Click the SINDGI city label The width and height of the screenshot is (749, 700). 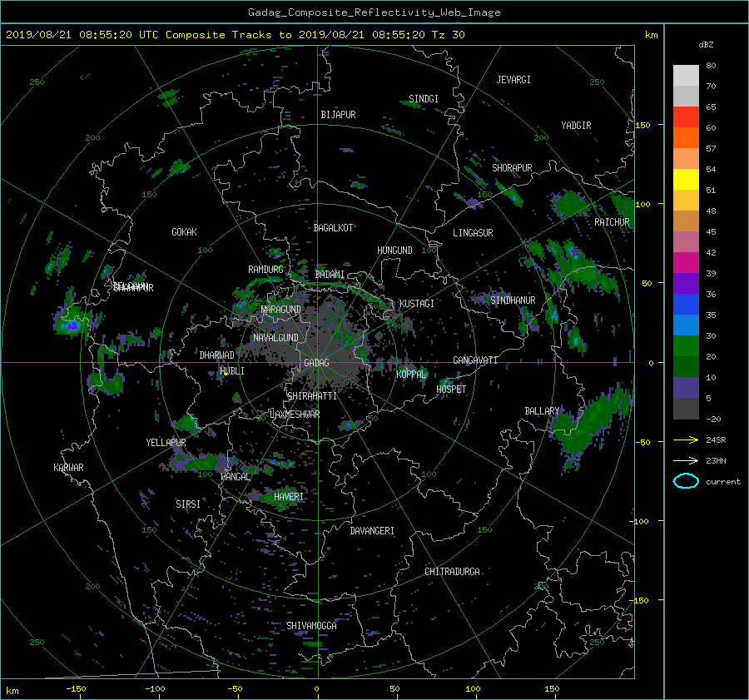pos(424,99)
